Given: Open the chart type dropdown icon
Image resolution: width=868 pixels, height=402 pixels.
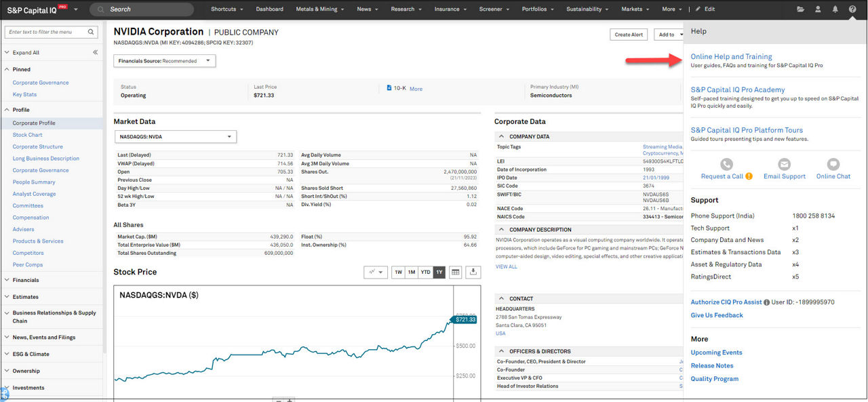Looking at the screenshot, I should (376, 272).
